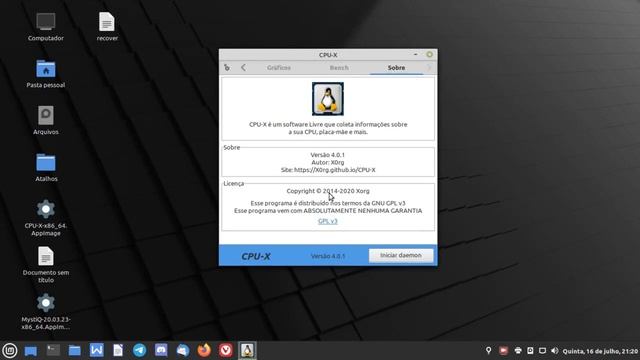Click the show desktop icon in taskbar
This screenshot has width=640, height=360.
[31, 351]
